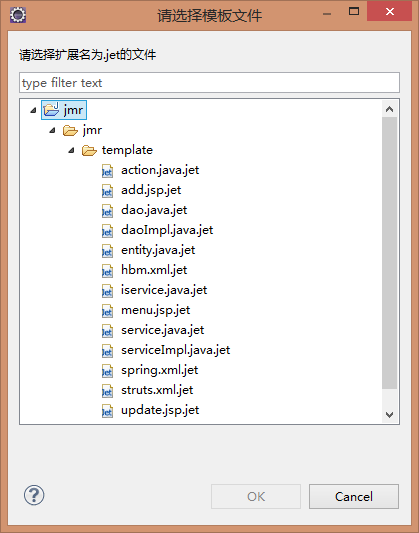
Task: Select update.jsp.jet in the list
Action: coord(160,410)
